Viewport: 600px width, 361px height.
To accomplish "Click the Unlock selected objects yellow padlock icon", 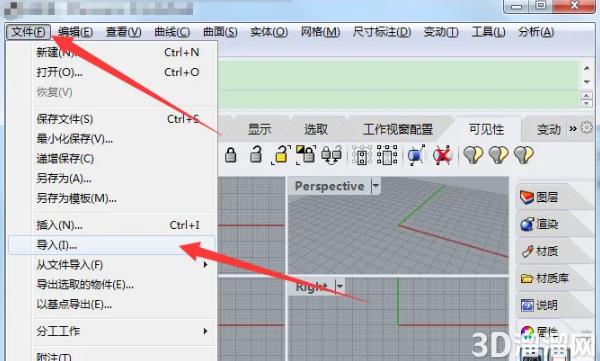I will 281,155.
